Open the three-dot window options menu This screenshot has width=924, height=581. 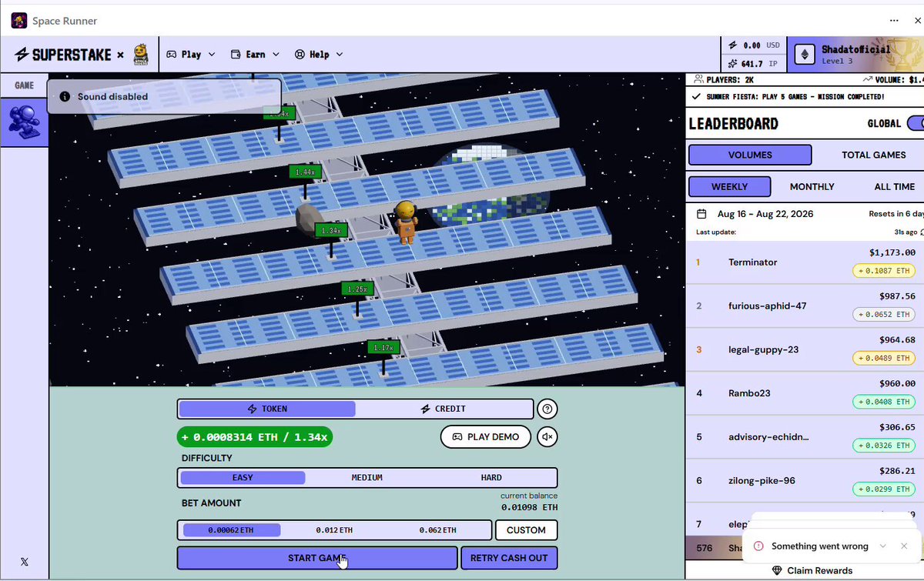[x=894, y=21]
